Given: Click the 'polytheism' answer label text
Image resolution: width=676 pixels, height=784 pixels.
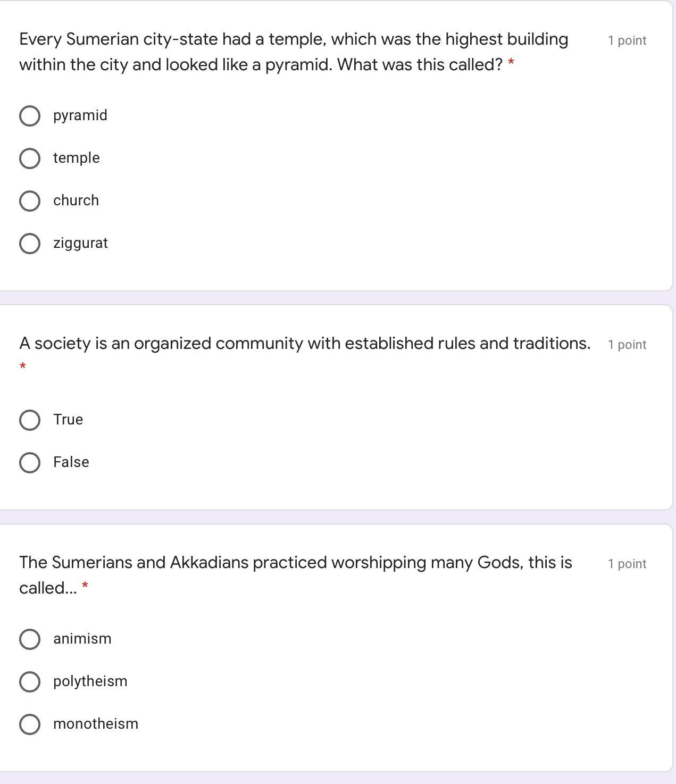Looking at the screenshot, I should 90,681.
